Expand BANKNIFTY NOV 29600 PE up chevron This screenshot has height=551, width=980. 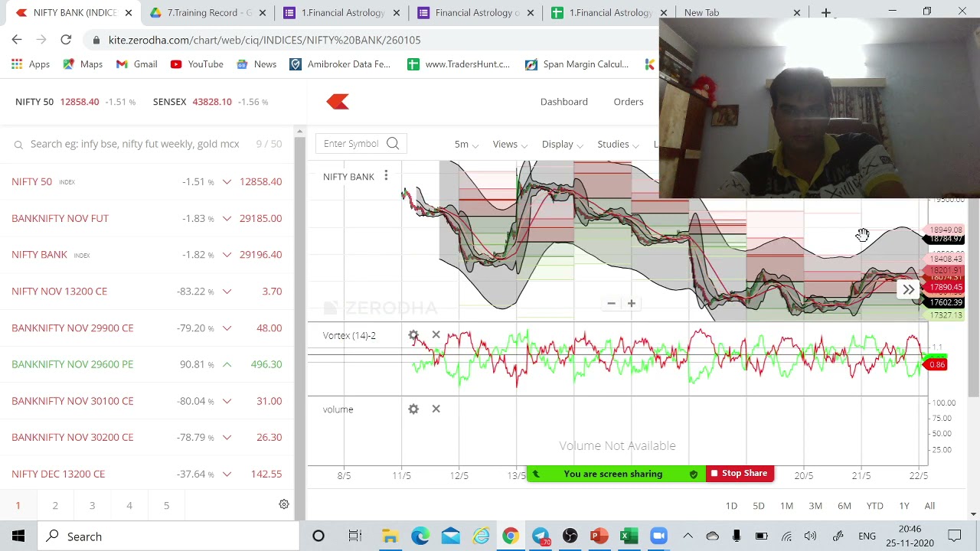227,364
